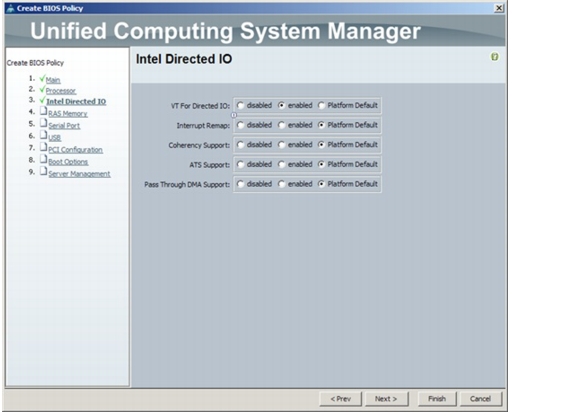Click the page icon beside Server Management
572x416 pixels.
(43, 171)
